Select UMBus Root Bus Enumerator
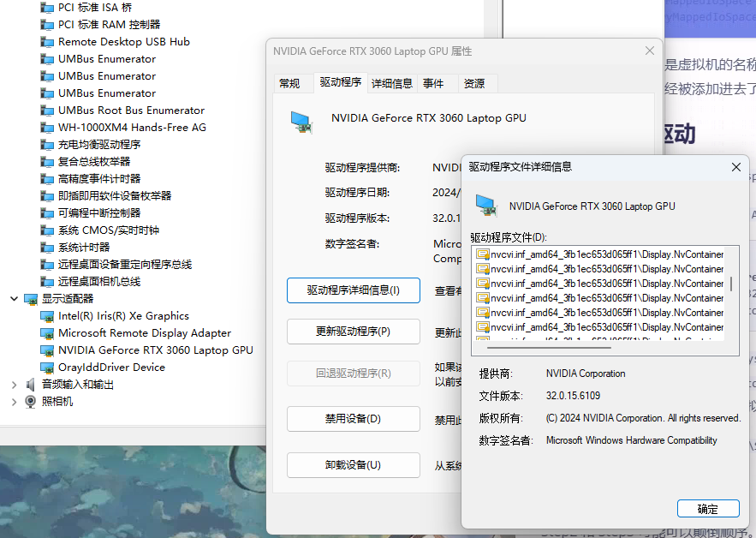Image resolution: width=756 pixels, height=538 pixels. tap(131, 111)
